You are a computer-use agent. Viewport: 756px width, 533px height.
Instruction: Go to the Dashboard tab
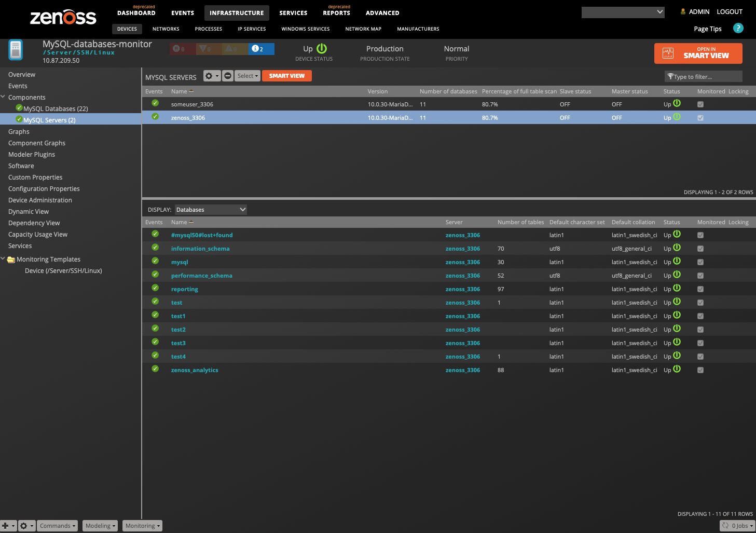click(136, 12)
